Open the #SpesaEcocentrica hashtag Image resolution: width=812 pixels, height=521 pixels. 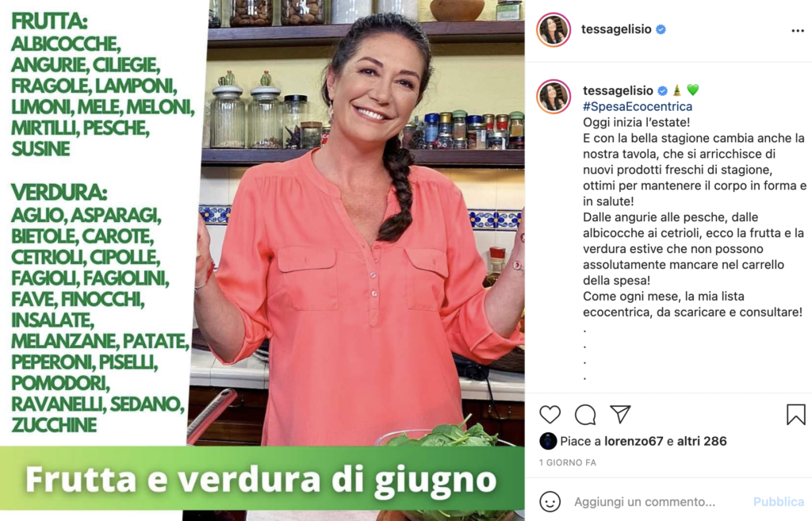coord(638,107)
